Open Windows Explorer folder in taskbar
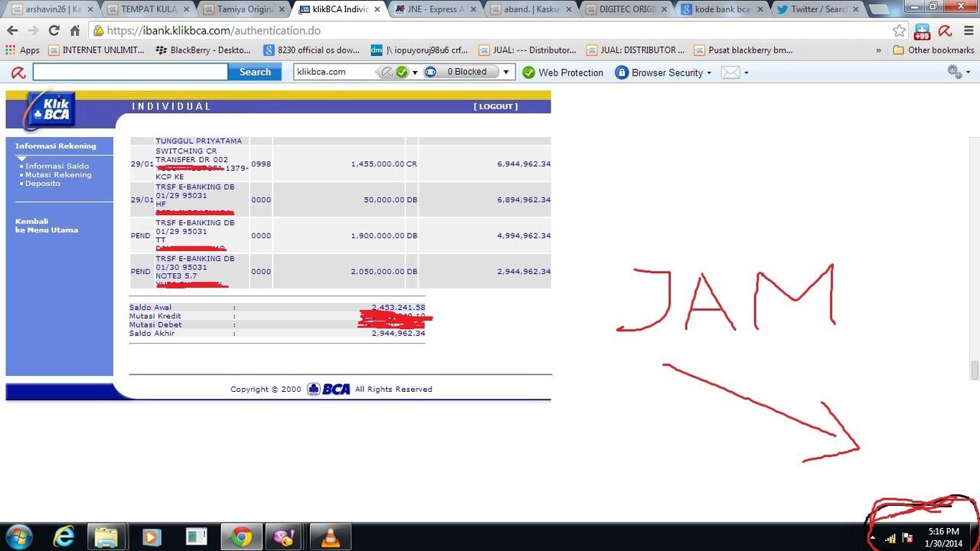The height and width of the screenshot is (551, 980). (x=107, y=537)
